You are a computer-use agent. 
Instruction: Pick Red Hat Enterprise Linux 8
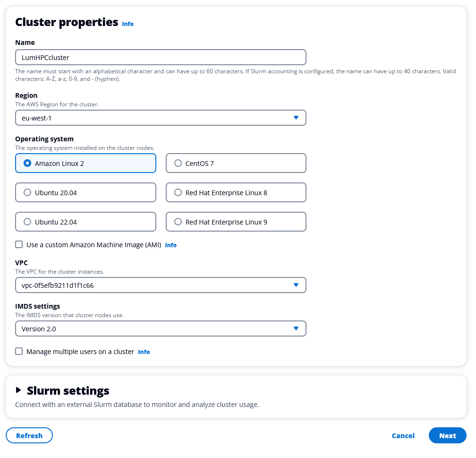pyautogui.click(x=178, y=193)
